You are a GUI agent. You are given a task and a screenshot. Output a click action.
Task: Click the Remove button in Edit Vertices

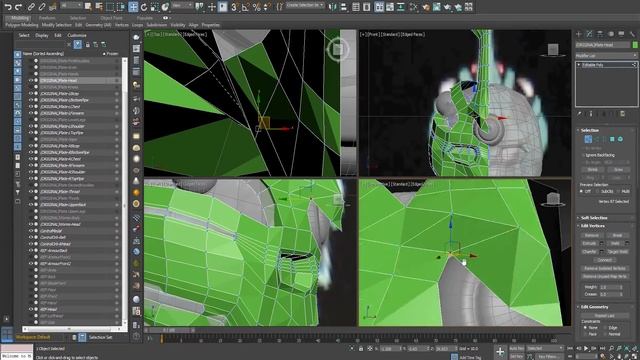pos(591,236)
